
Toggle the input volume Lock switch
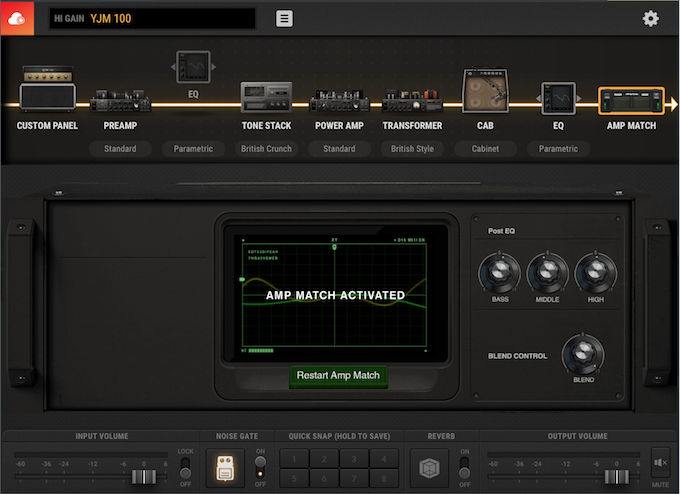[x=185, y=468]
